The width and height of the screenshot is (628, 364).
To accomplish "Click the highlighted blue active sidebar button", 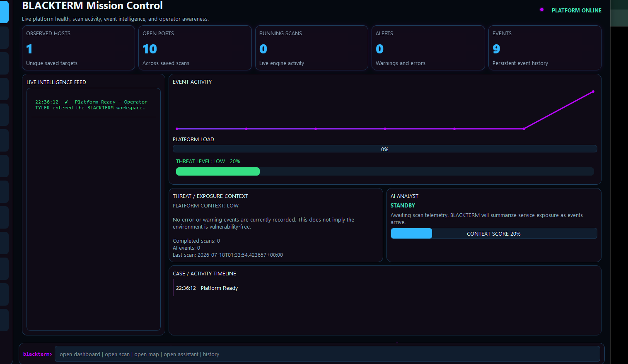I will [4, 12].
